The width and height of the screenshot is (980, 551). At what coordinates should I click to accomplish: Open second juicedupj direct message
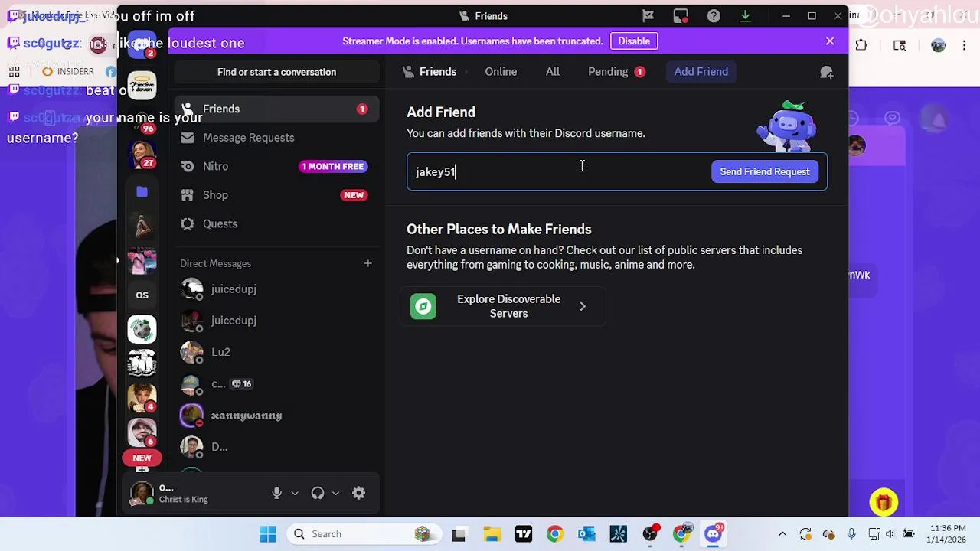point(276,321)
